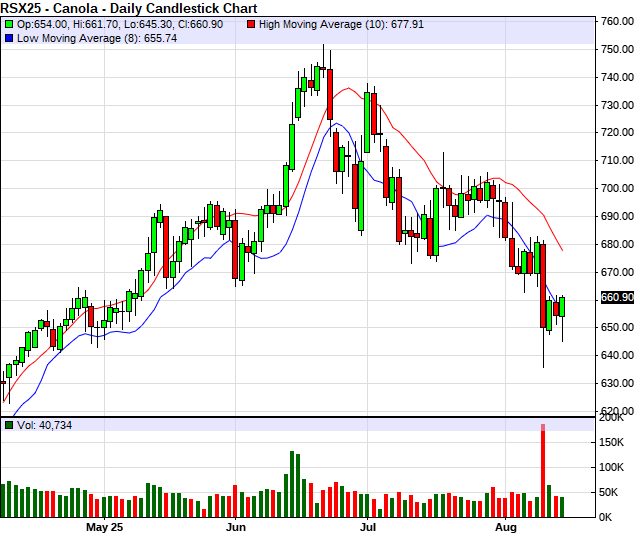640x536 pixels.
Task: Click the tall red volume spike bar
Action: [x=543, y=470]
